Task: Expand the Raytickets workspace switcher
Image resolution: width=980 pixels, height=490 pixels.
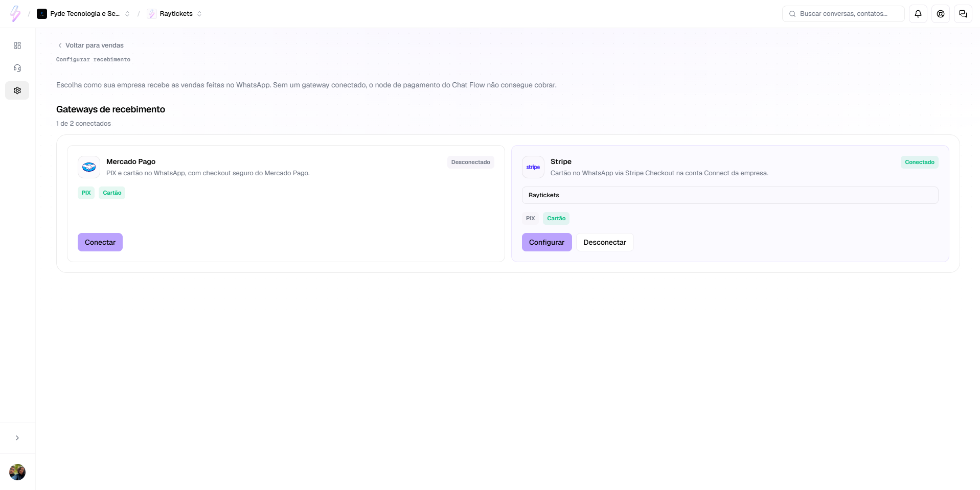Action: 174,14
